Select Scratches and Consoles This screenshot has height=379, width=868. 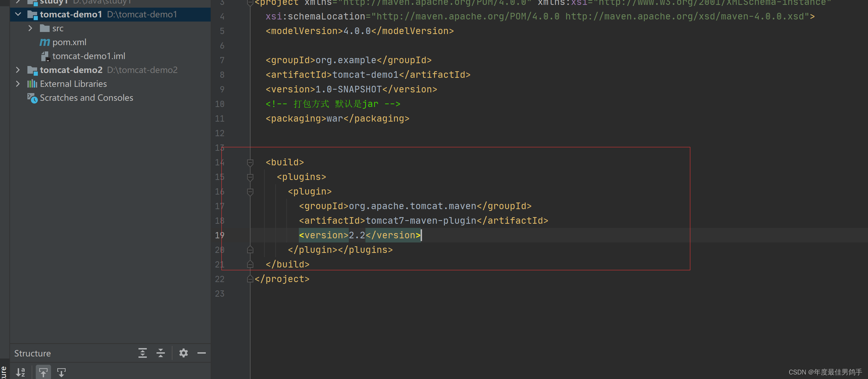coord(86,98)
